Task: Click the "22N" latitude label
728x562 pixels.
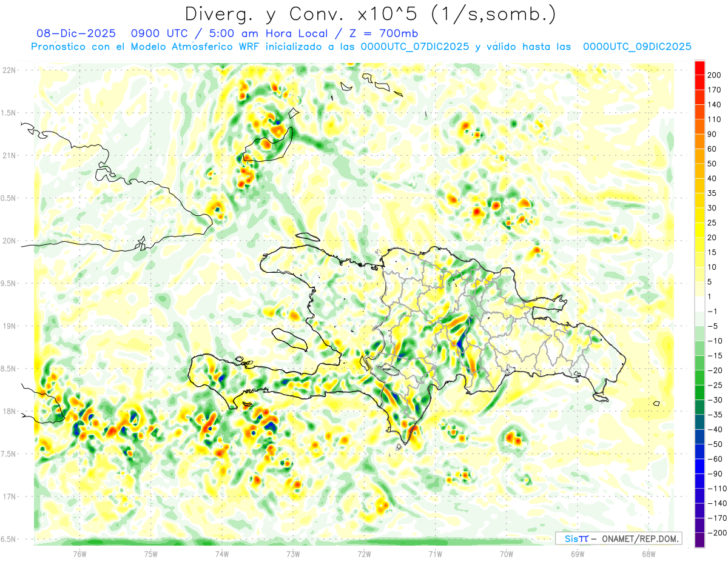Action: pyautogui.click(x=8, y=70)
